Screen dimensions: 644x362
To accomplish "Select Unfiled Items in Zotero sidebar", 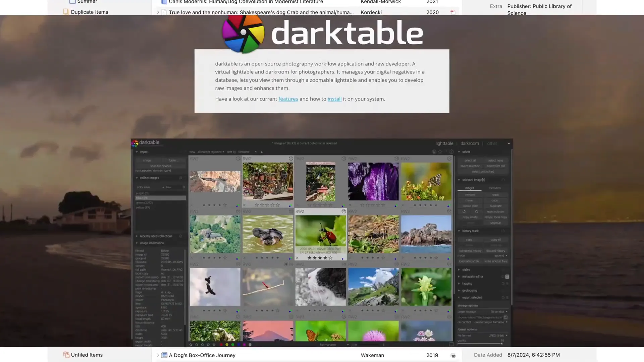I will click(x=87, y=355).
